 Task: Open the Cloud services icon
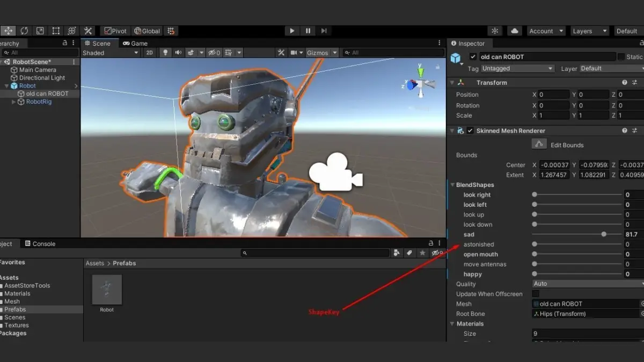click(515, 31)
